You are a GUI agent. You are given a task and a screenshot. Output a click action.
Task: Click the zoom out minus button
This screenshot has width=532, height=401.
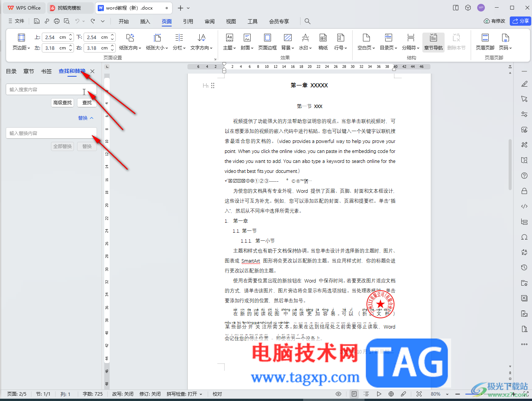pos(457,394)
